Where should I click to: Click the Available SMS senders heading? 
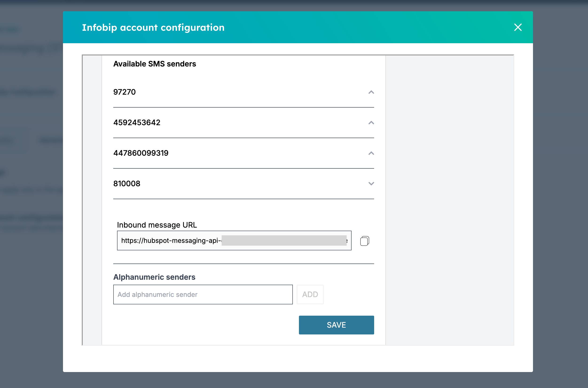point(155,64)
